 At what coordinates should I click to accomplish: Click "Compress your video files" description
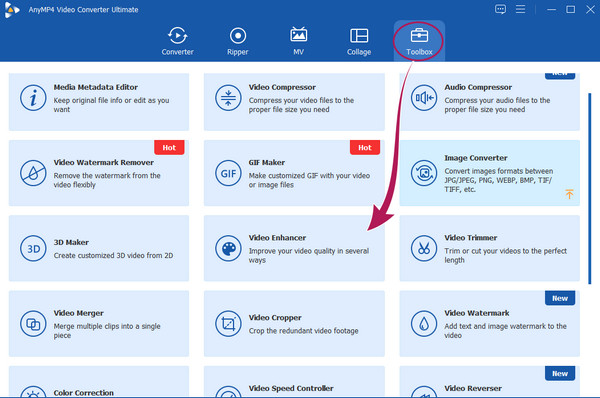coord(301,105)
